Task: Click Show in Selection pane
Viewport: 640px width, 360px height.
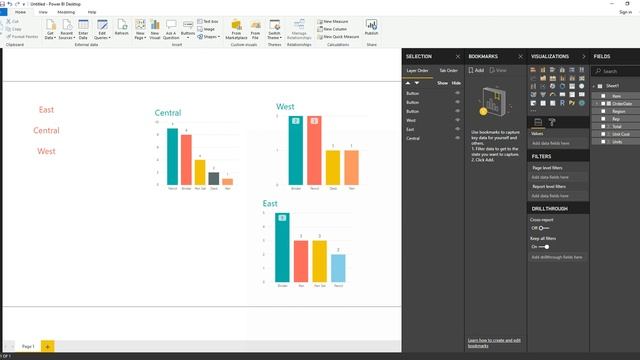Action: click(x=442, y=83)
